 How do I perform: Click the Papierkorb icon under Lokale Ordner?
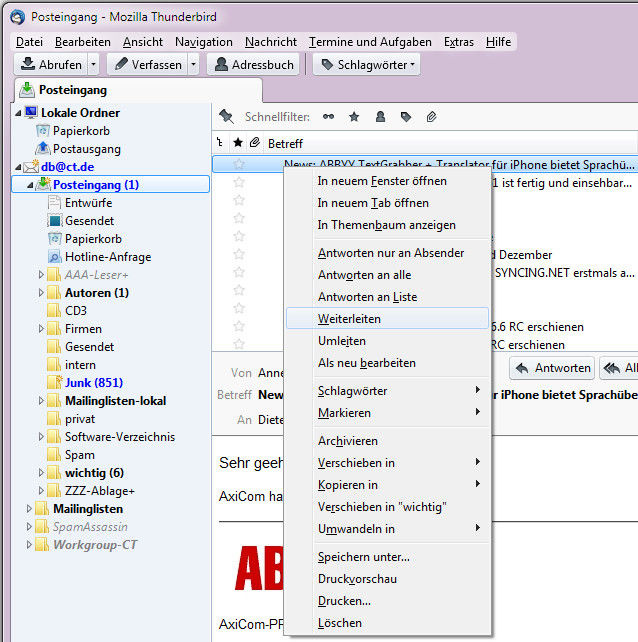[43, 131]
